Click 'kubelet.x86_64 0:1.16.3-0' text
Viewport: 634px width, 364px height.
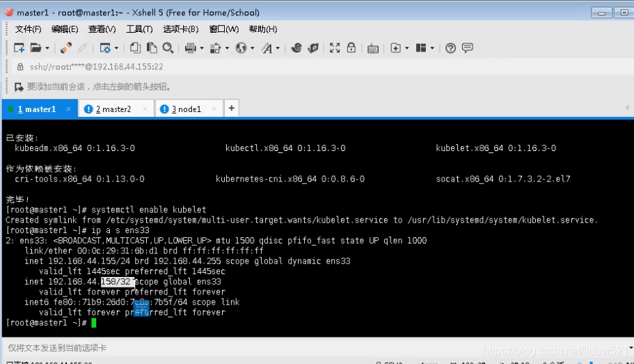click(496, 148)
